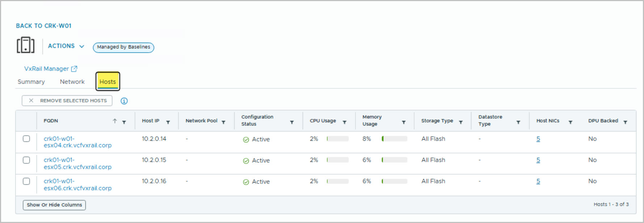Click the FQDN column filter icon

click(124, 122)
